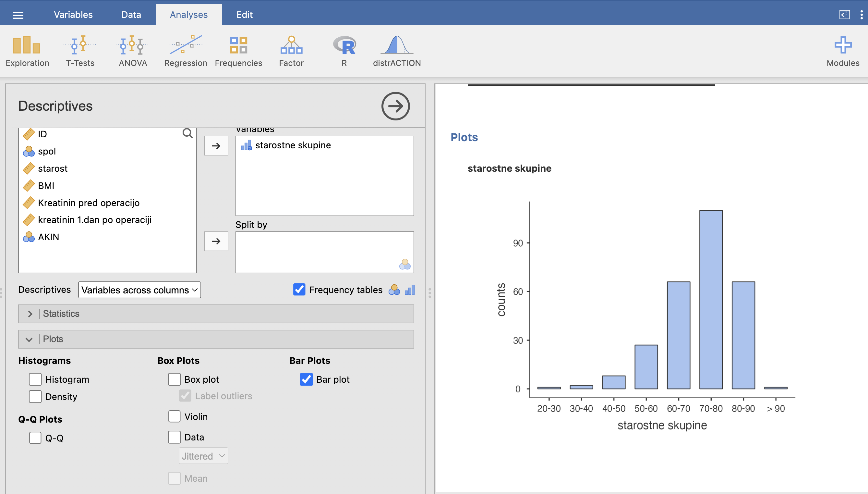Viewport: 868px width, 494px height.
Task: Enable the Violin checkbox
Action: pos(174,416)
